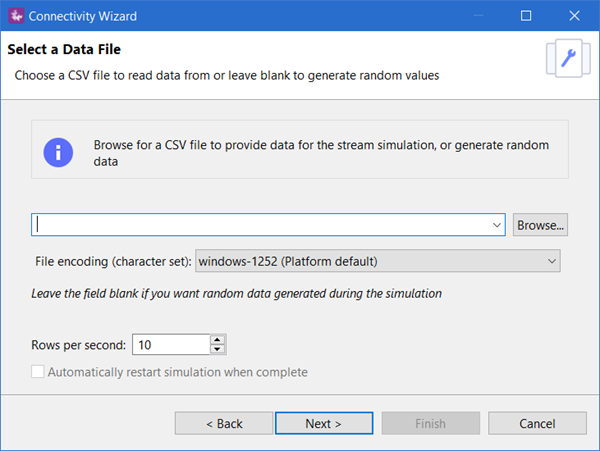
Task: Click the Finish button
Action: tap(429, 423)
